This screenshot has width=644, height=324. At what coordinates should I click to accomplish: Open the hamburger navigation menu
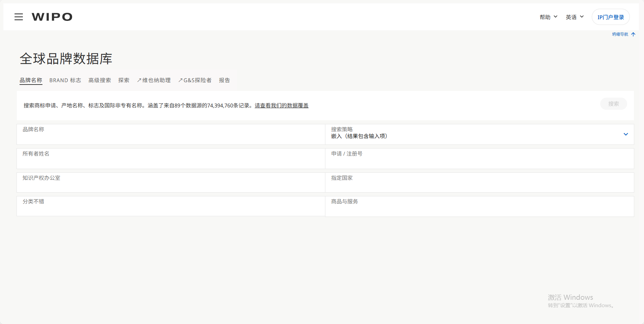click(x=19, y=17)
